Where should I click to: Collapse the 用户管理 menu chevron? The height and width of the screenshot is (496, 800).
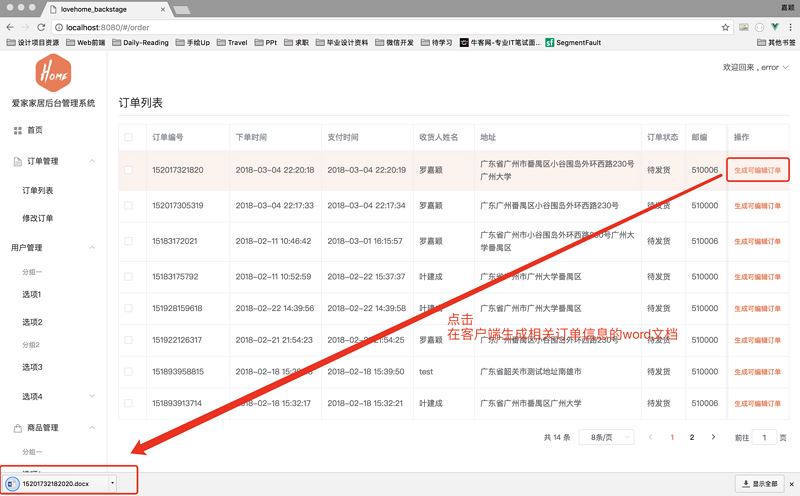coord(92,247)
